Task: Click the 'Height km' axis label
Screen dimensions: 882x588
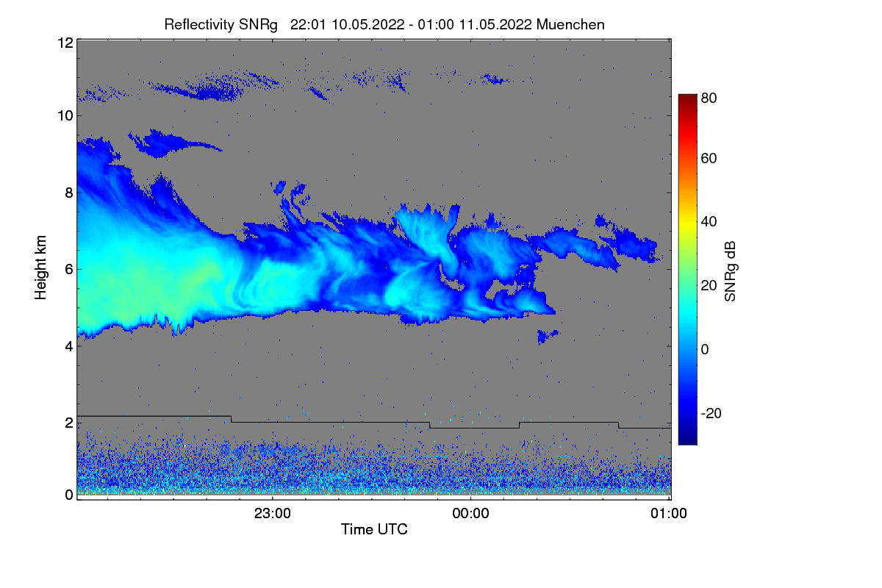Action: tap(41, 268)
